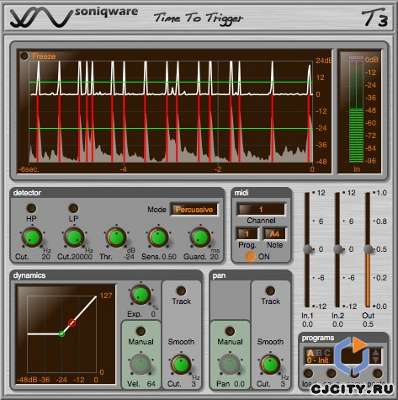398x400 pixels.
Task: Click the red point on dynamics curve
Action: pos(72,323)
